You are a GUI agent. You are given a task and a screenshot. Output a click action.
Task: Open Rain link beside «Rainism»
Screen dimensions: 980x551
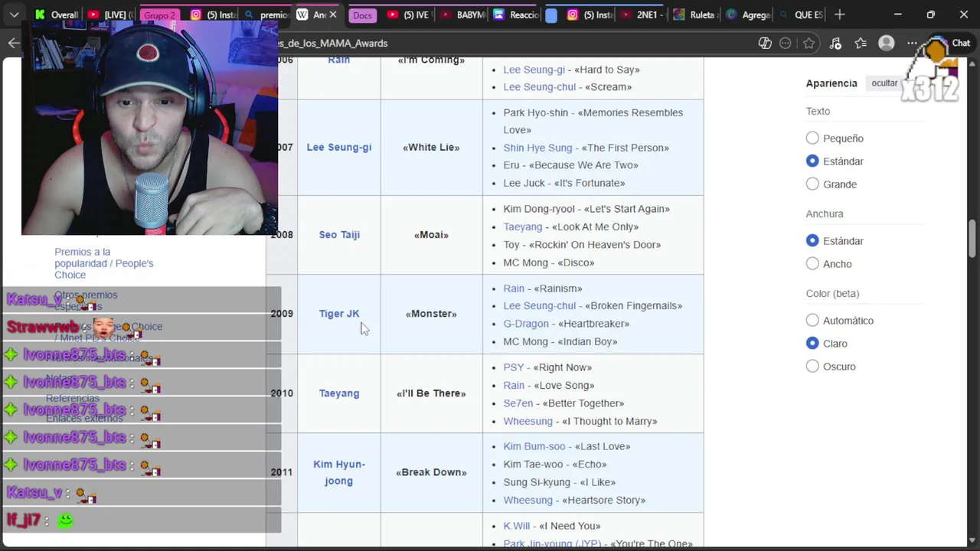click(x=514, y=289)
